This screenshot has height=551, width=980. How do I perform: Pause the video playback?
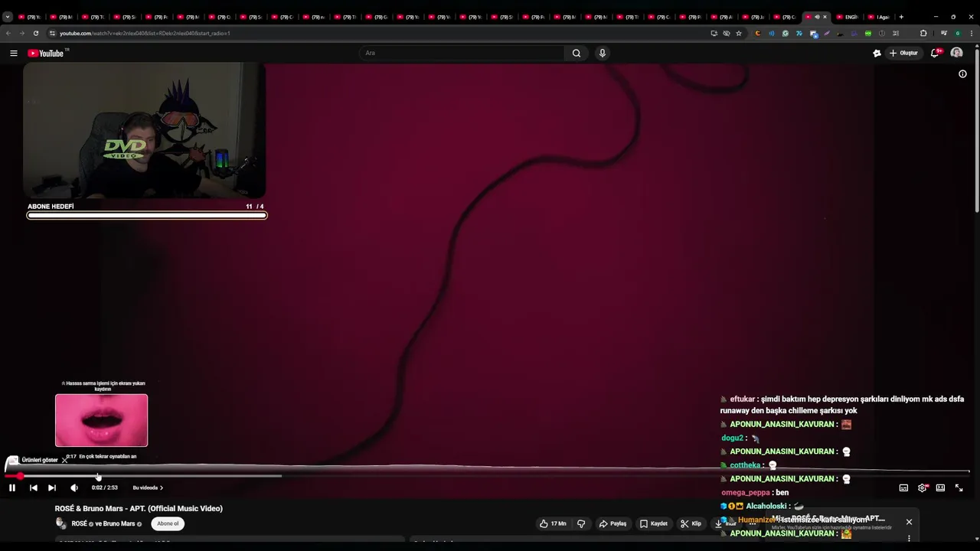[12, 487]
